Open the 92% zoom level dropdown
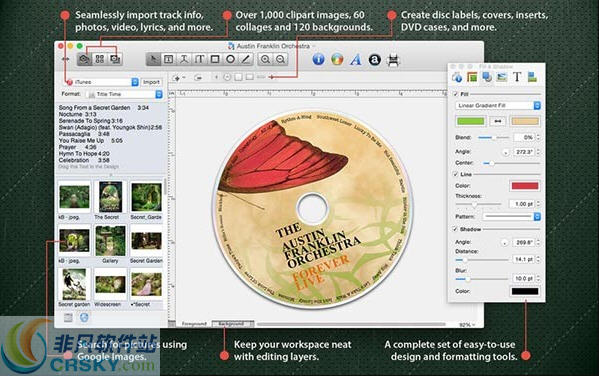This screenshot has width=599, height=376. click(x=467, y=325)
